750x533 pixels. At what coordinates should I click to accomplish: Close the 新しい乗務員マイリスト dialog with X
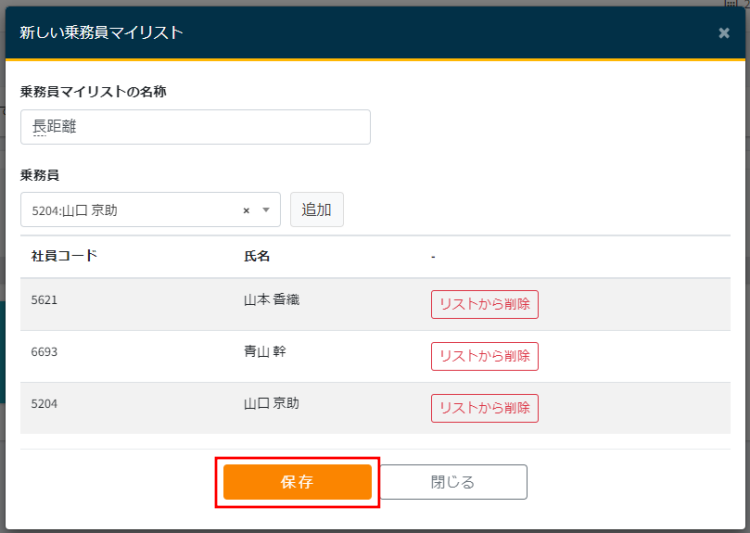coord(724,33)
